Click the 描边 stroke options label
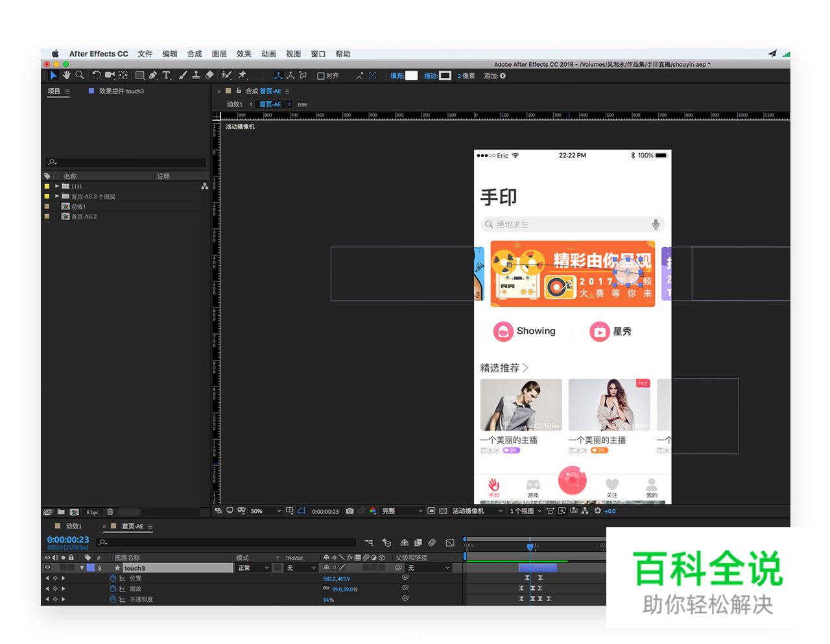Screen dimensions: 830x644 431,76
